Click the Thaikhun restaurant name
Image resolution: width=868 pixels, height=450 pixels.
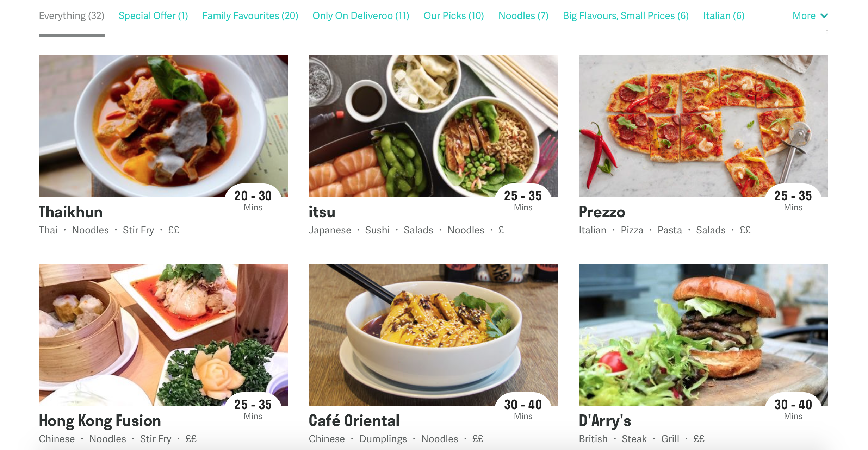(70, 212)
